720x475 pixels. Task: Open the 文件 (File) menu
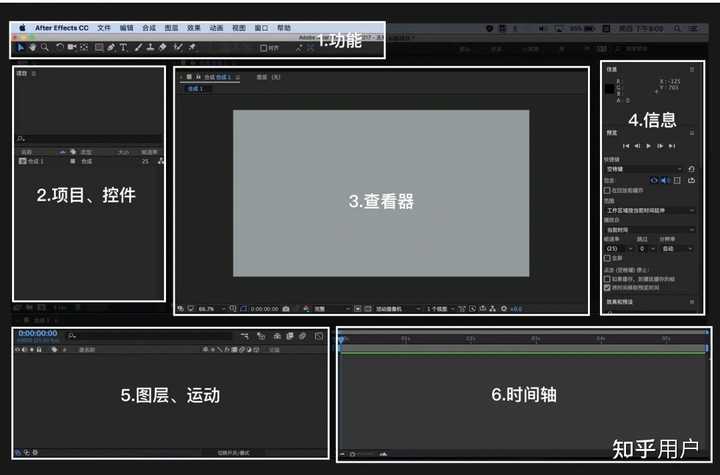[104, 28]
